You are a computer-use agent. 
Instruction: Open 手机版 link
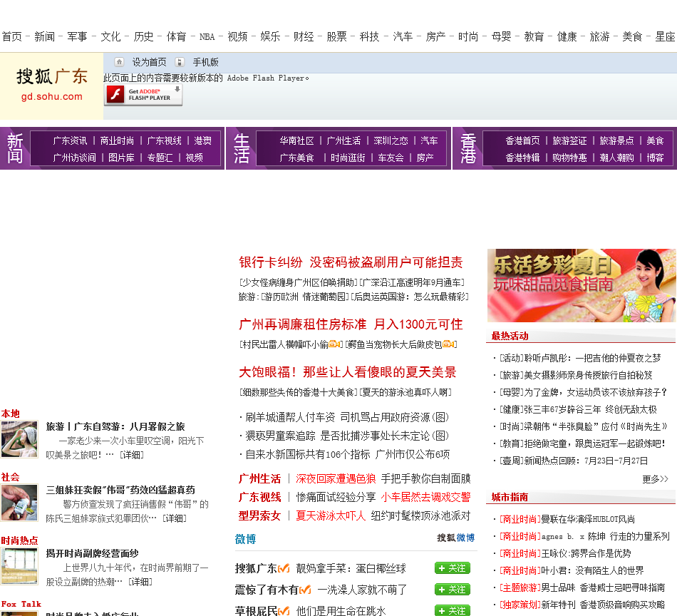click(x=205, y=62)
